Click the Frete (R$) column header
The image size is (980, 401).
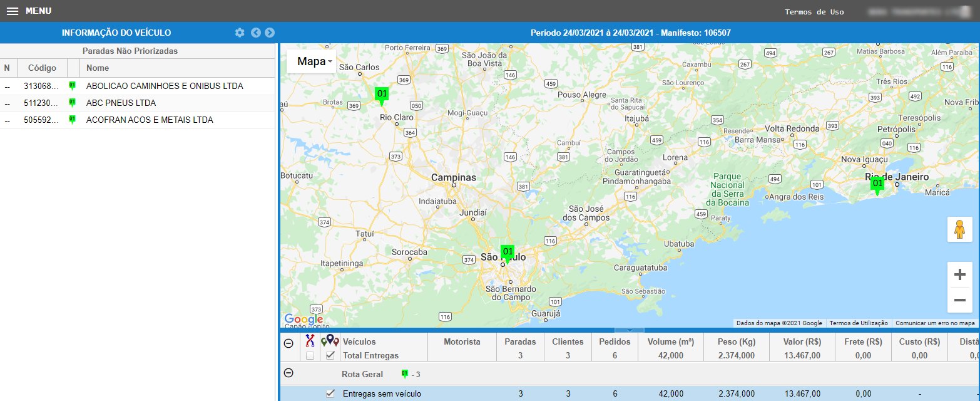click(x=863, y=341)
